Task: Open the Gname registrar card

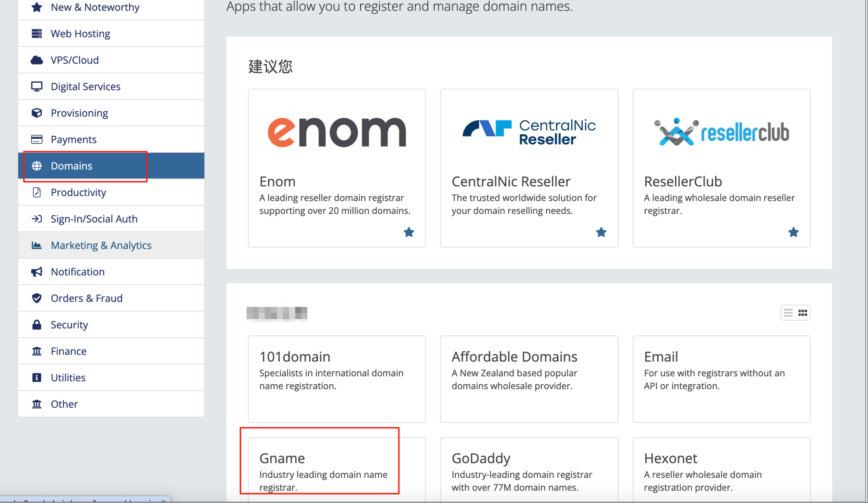Action: tap(337, 470)
